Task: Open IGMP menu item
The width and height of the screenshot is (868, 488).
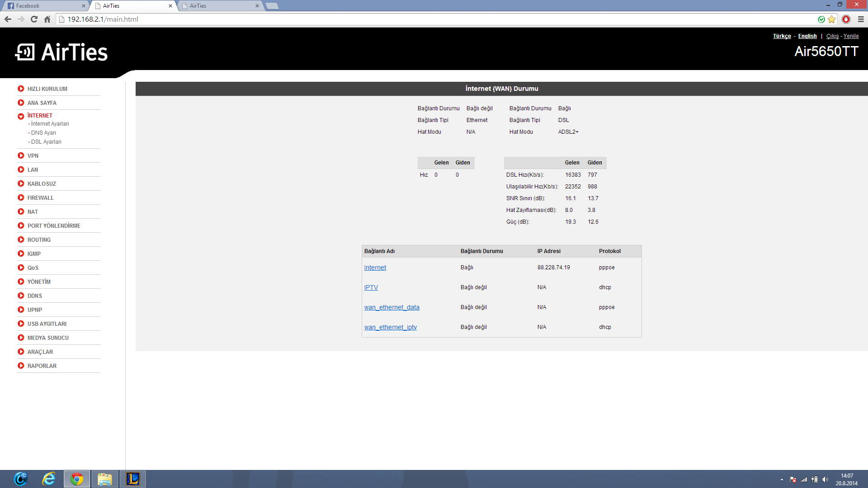Action: pyautogui.click(x=34, y=254)
